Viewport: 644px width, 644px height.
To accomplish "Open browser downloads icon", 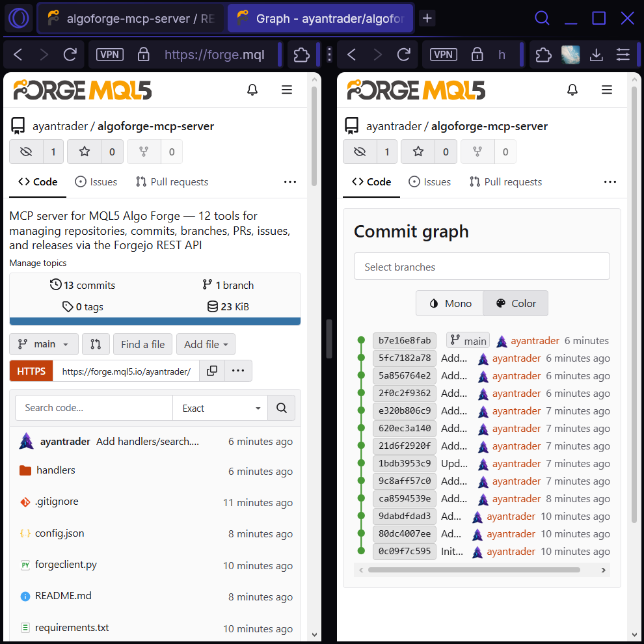I will pyautogui.click(x=596, y=55).
